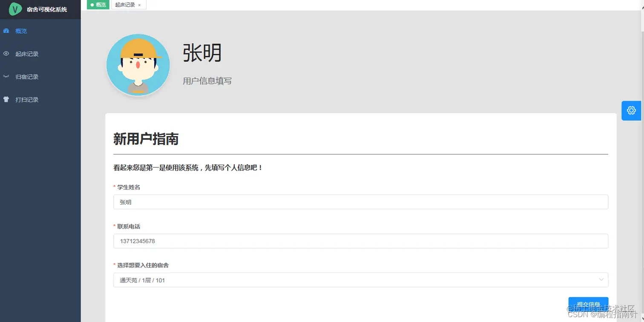Open the blue gear settings panel

pos(631,110)
